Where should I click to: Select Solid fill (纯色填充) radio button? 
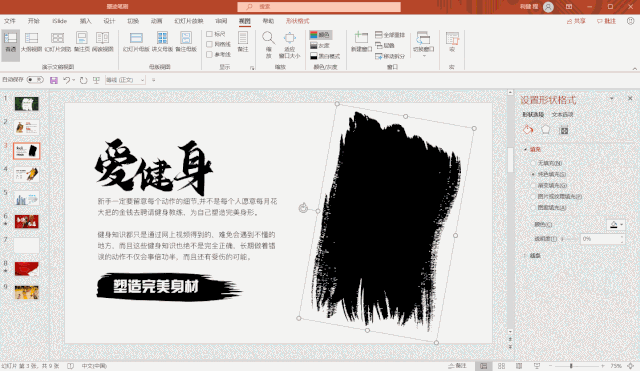pyautogui.click(x=533, y=174)
